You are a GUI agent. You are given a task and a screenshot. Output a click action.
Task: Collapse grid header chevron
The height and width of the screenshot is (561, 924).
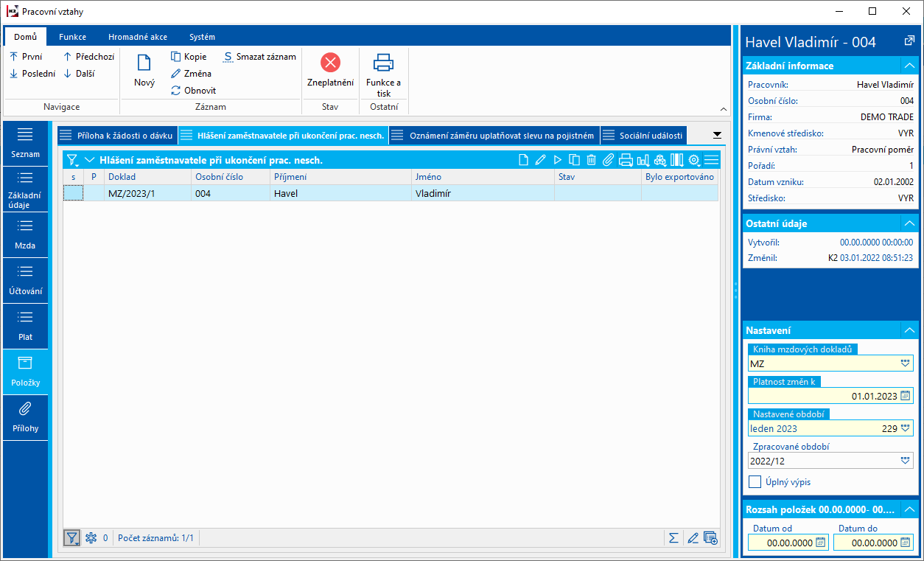(x=90, y=160)
